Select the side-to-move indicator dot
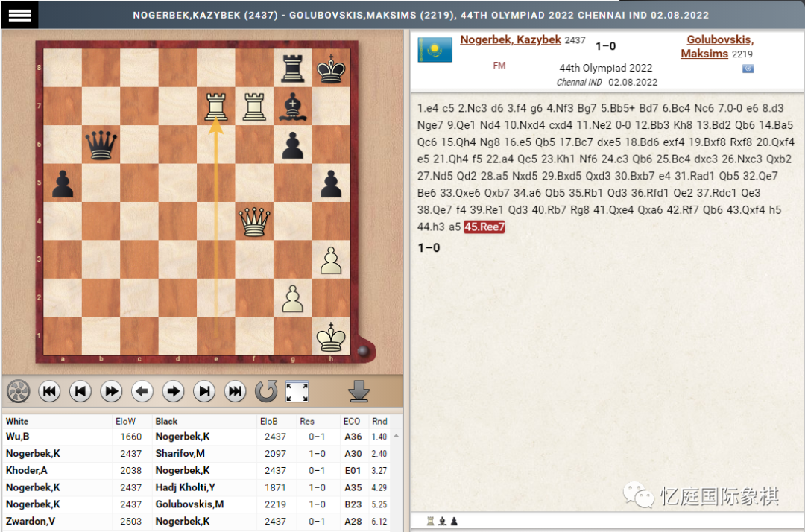 tap(363, 351)
